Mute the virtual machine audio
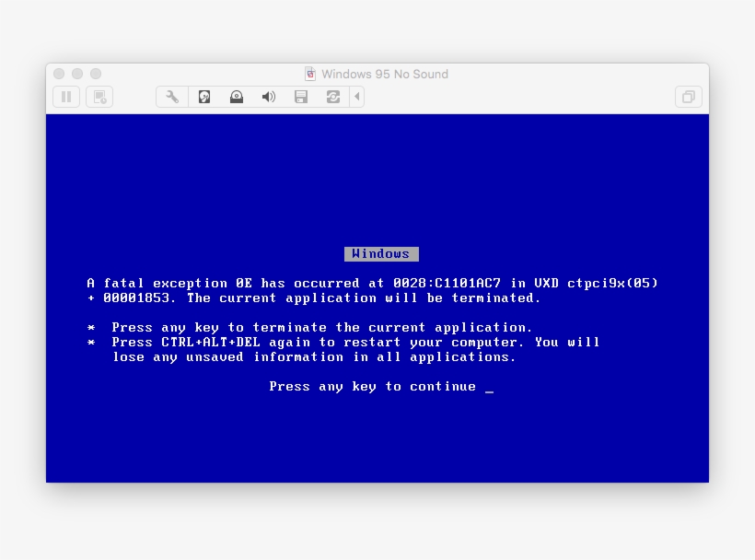Viewport: 755px width, 560px height. (269, 96)
